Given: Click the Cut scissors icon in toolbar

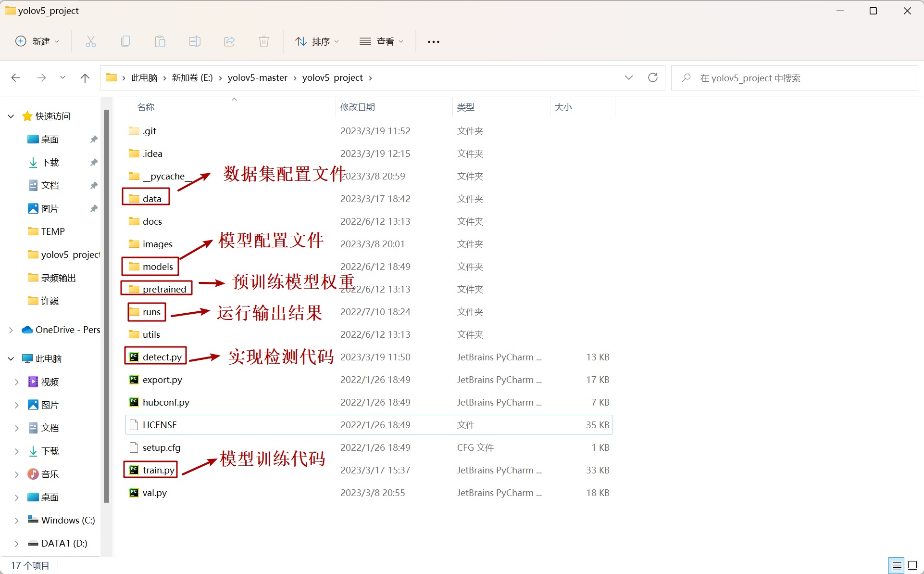Looking at the screenshot, I should click(90, 41).
